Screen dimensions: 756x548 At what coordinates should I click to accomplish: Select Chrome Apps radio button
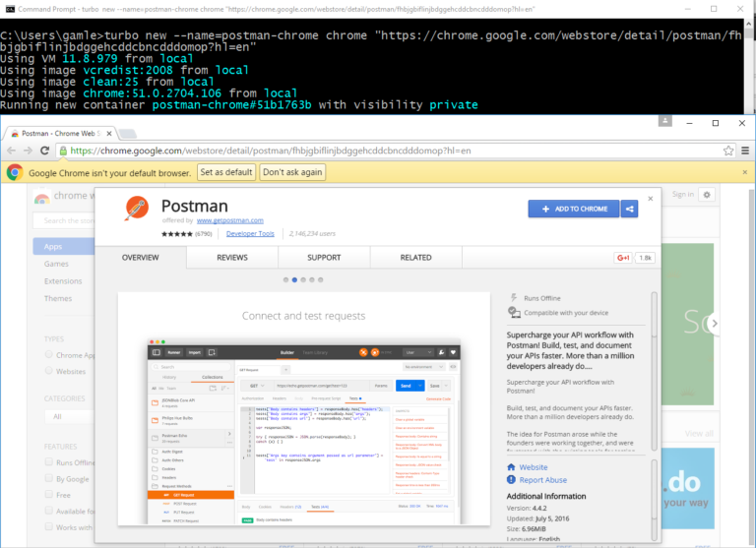pyautogui.click(x=48, y=355)
